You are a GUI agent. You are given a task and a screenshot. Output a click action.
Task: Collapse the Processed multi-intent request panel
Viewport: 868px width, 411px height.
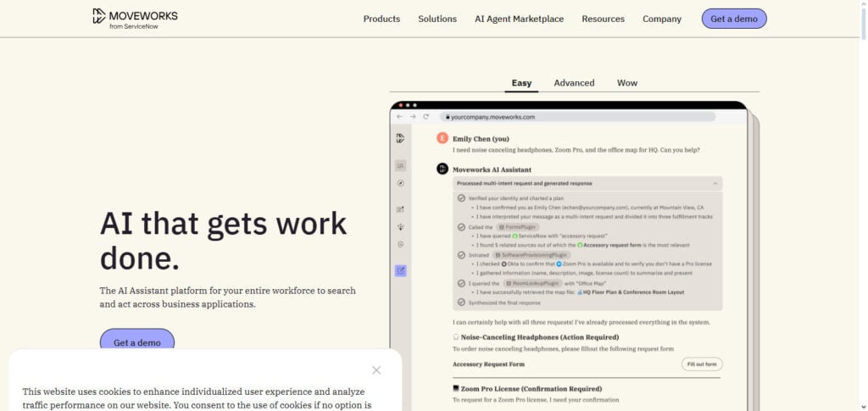715,183
